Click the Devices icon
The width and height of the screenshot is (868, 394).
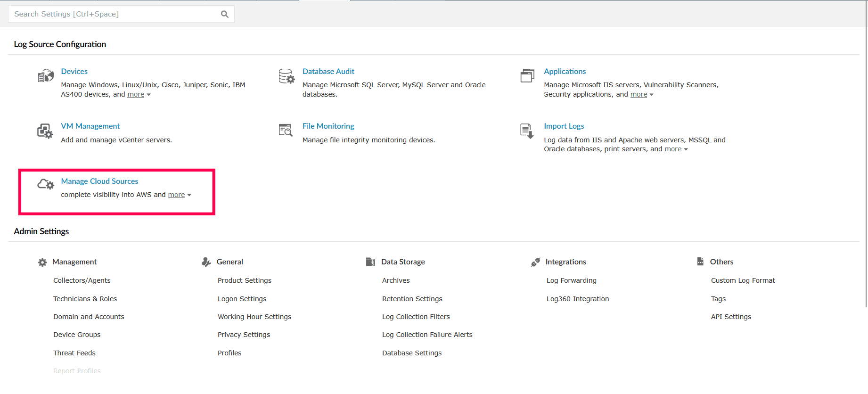point(46,76)
